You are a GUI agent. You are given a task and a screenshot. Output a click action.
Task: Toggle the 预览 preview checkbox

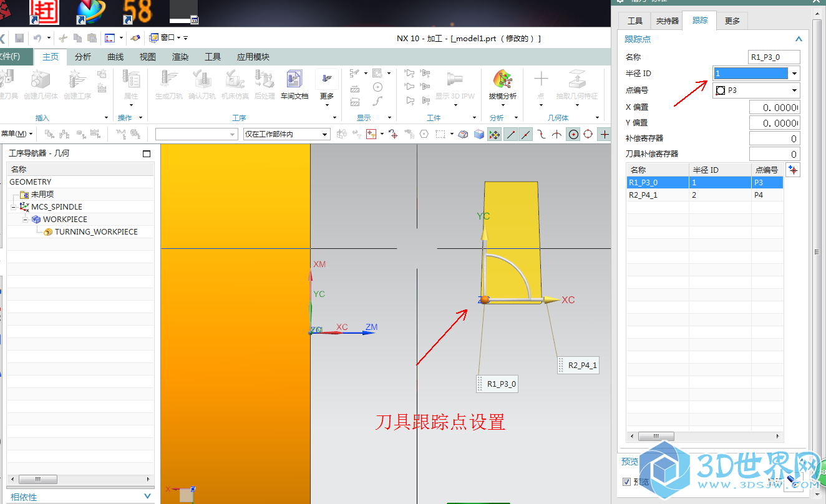pos(627,482)
